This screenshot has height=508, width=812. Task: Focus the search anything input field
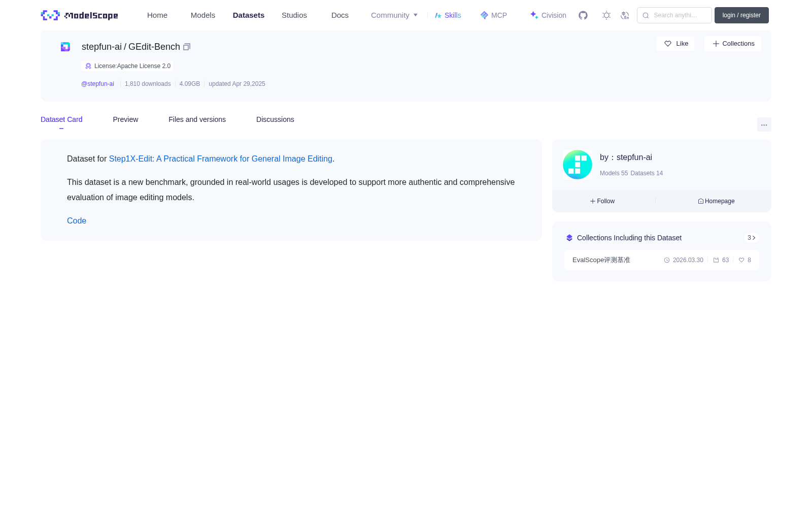click(x=674, y=15)
